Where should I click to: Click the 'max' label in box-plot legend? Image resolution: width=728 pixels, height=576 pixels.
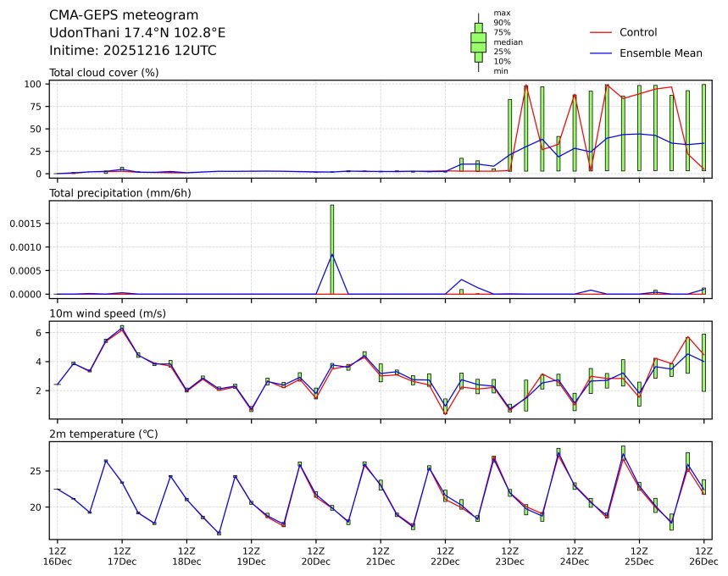click(502, 14)
